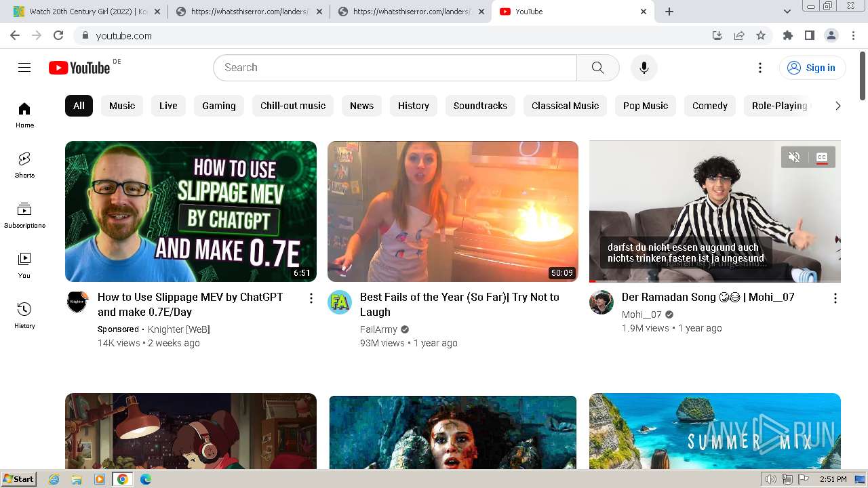Go back in the browser
The width and height of the screenshot is (868, 488).
coord(15,35)
